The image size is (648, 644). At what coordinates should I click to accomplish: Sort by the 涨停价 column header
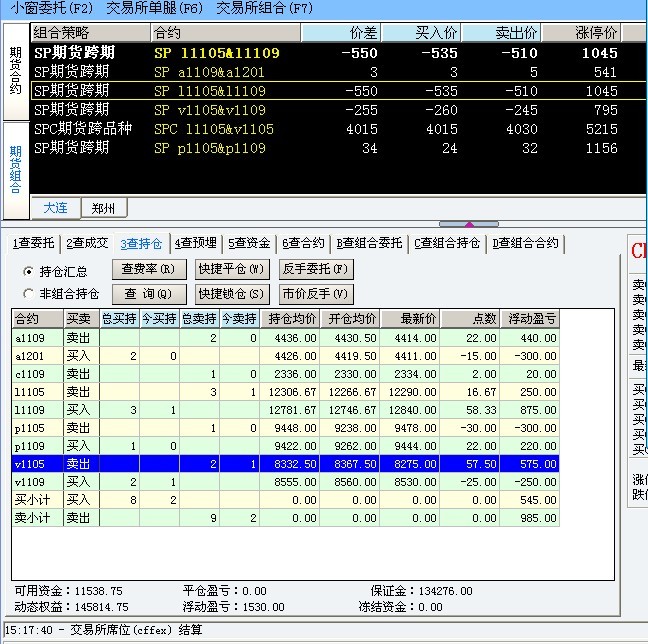click(581, 33)
